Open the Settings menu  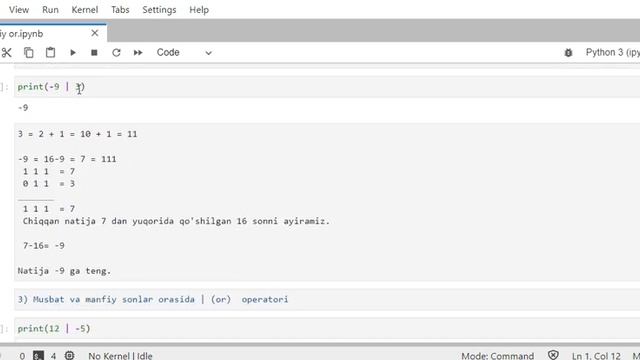coord(159,10)
